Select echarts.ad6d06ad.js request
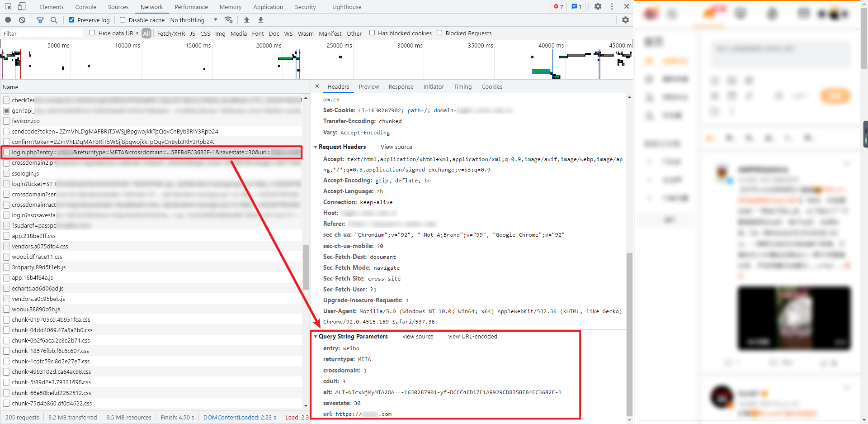868x424 pixels. [151, 288]
